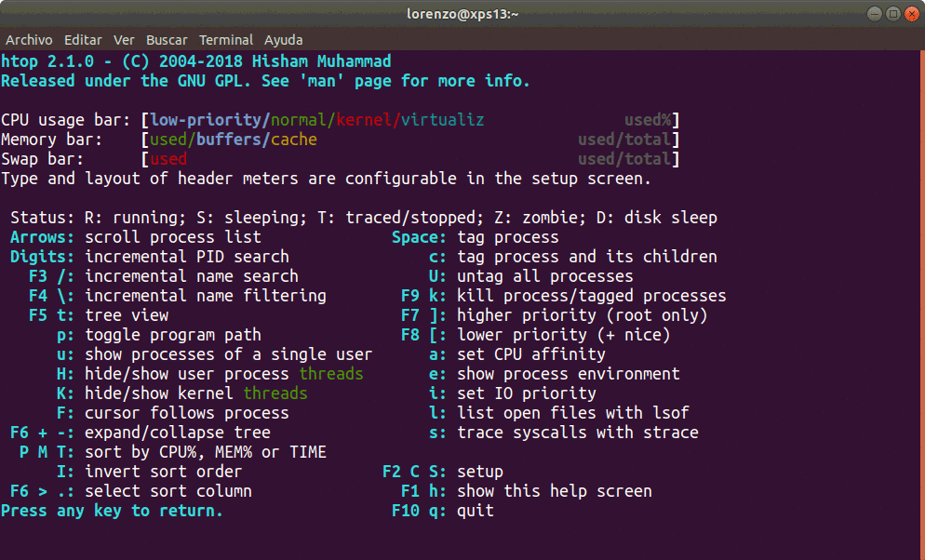Open the Ver menu
The height and width of the screenshot is (560, 925).
pos(124,40)
